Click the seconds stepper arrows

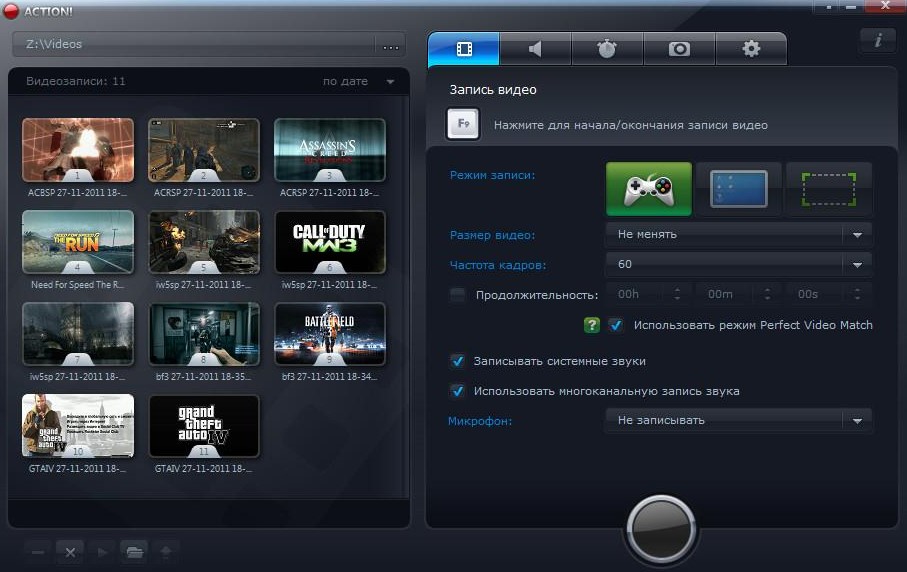857,294
